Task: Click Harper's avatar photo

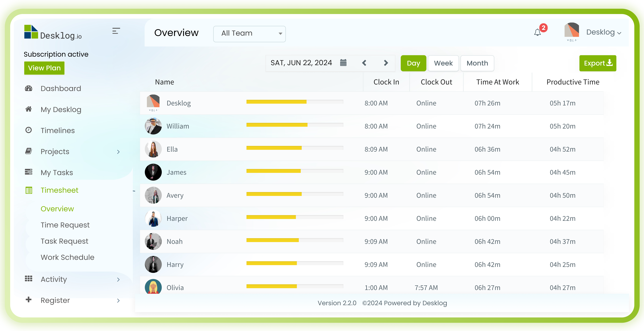Action: pyautogui.click(x=153, y=218)
